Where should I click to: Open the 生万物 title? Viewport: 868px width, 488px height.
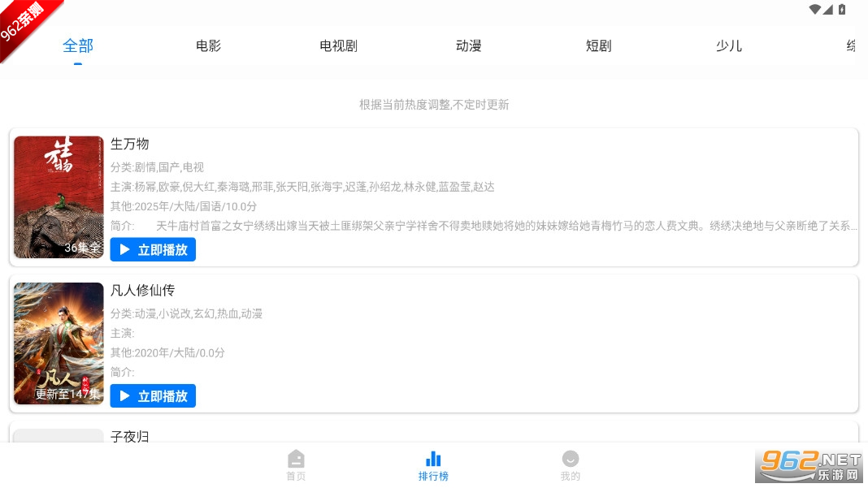coord(129,144)
